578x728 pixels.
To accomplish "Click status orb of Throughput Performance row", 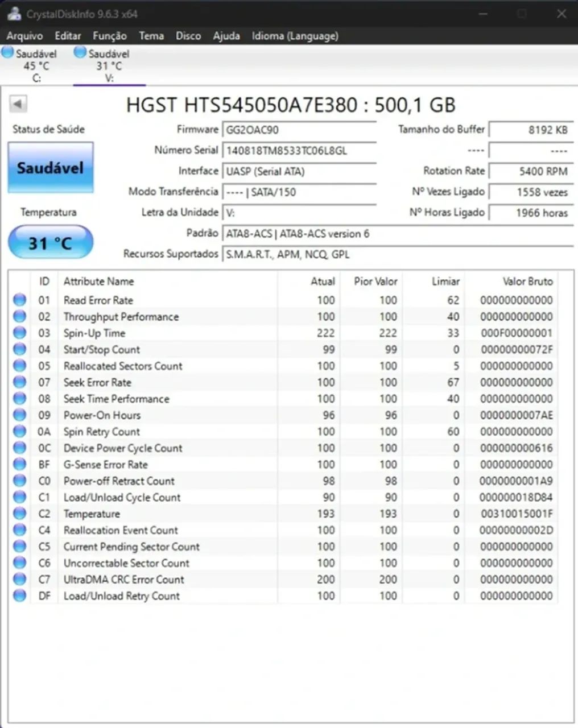I will tap(20, 316).
